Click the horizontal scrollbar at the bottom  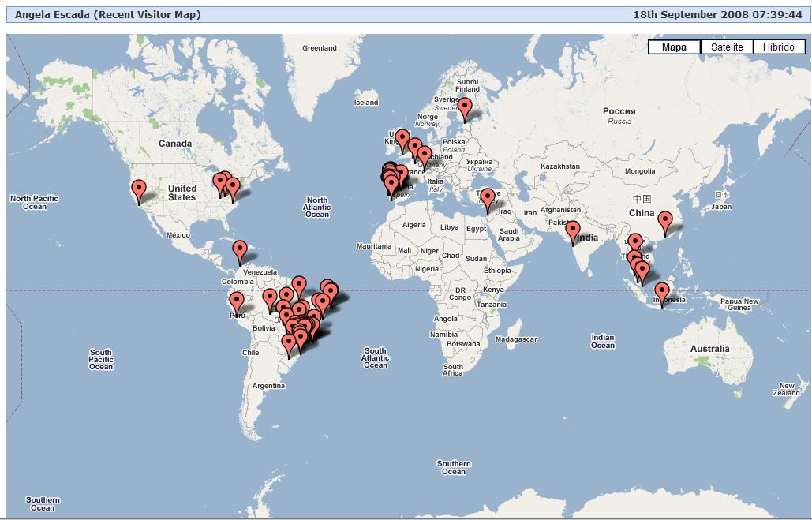pos(406,516)
